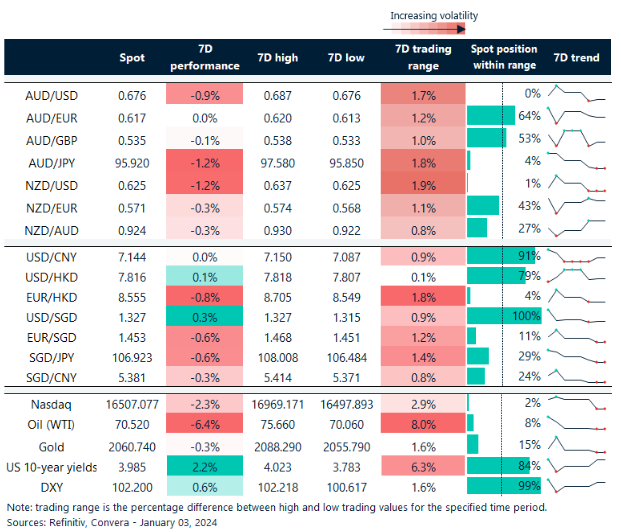Click the NZD/AUD 7D trend sparkline

coord(578,228)
